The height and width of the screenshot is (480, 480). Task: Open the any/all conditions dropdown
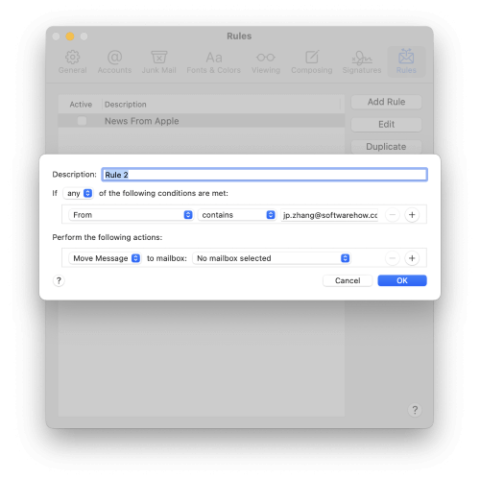78,193
